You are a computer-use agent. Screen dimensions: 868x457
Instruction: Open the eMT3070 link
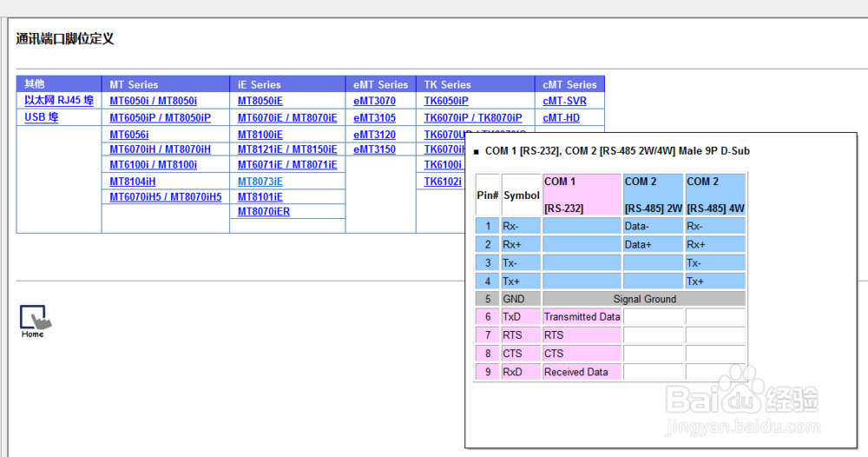click(374, 101)
